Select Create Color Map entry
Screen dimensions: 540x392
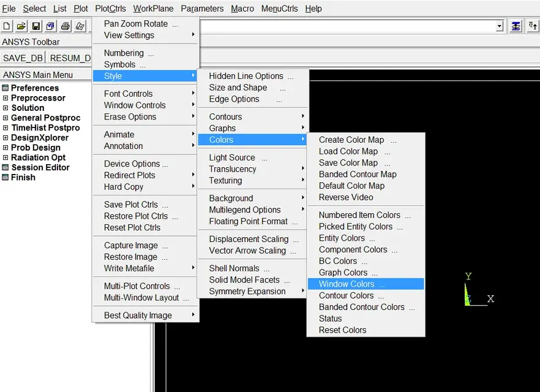(366, 140)
